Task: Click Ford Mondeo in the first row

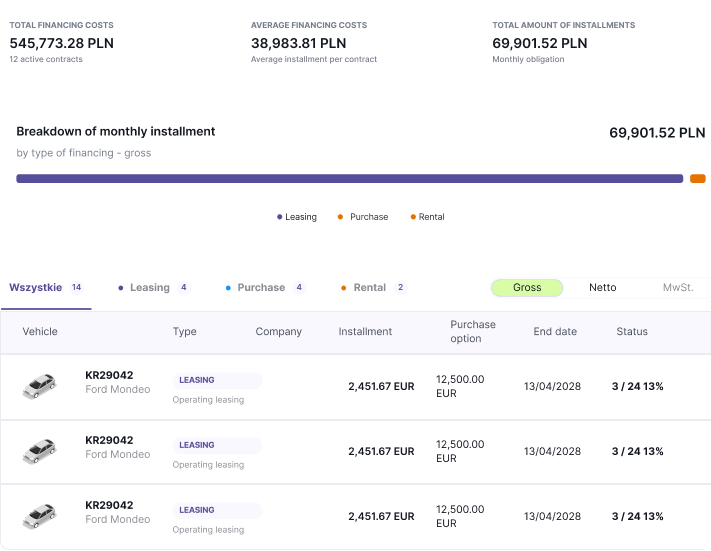Action: 117,390
